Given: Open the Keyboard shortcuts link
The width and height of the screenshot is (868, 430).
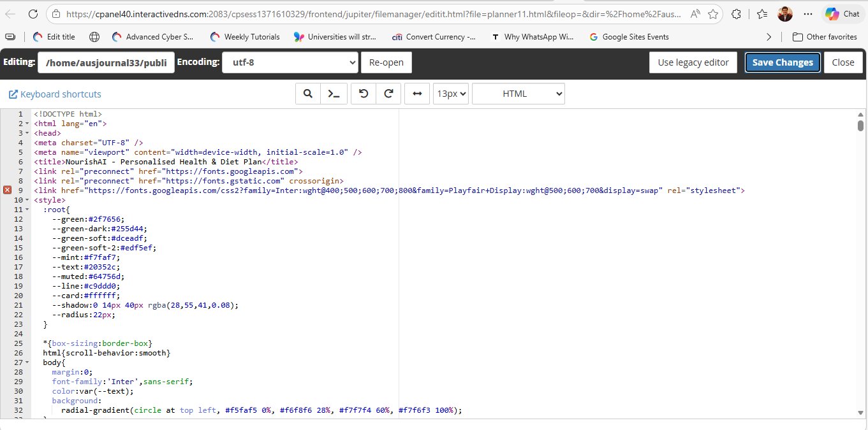Looking at the screenshot, I should (61, 94).
